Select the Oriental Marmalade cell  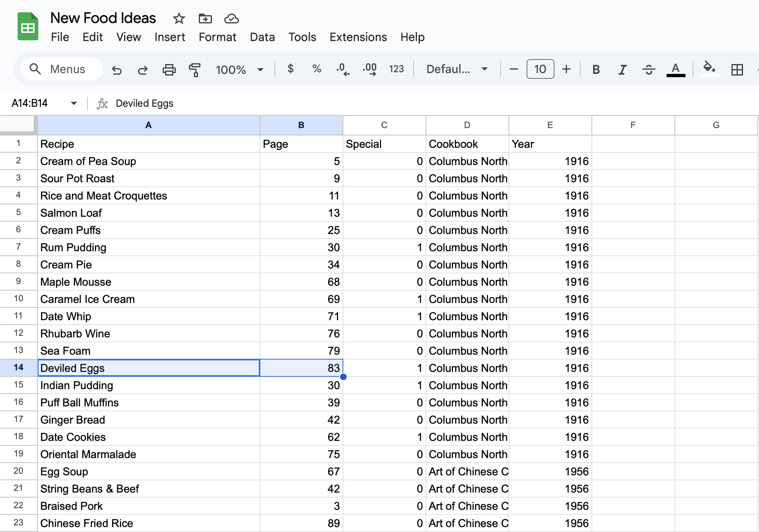(149, 454)
